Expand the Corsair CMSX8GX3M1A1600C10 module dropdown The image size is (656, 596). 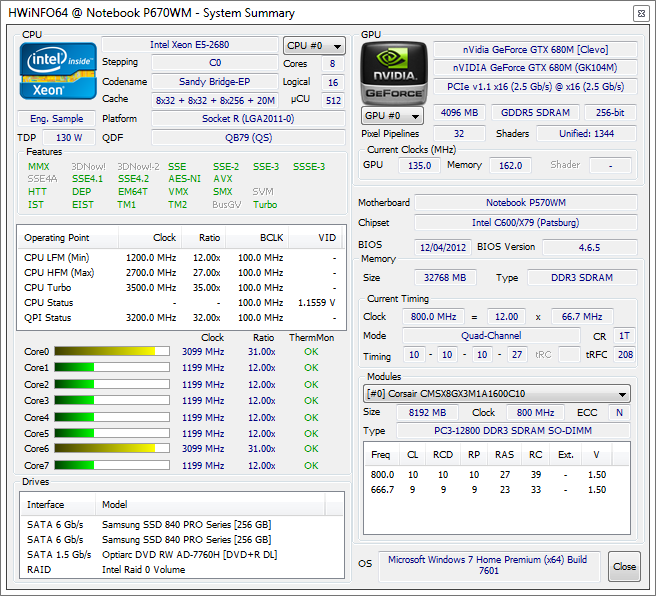497,394
